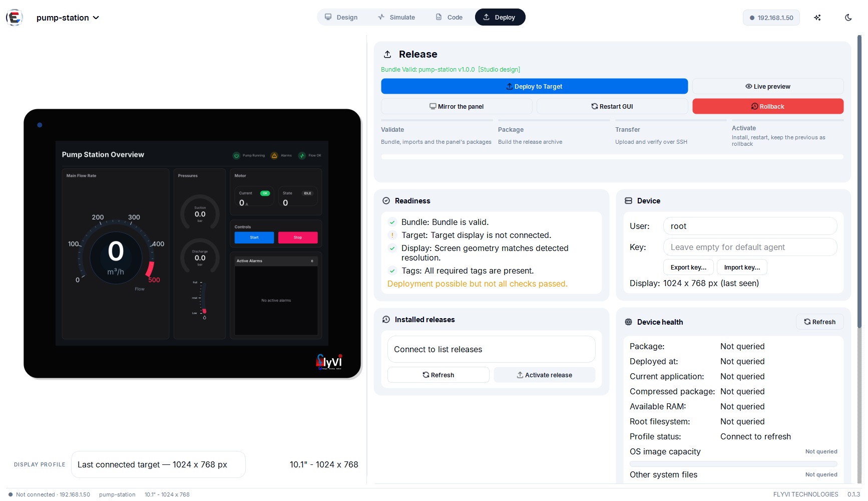The height and width of the screenshot is (501, 868).
Task: Refresh the Installed releases list
Action: coord(438,375)
